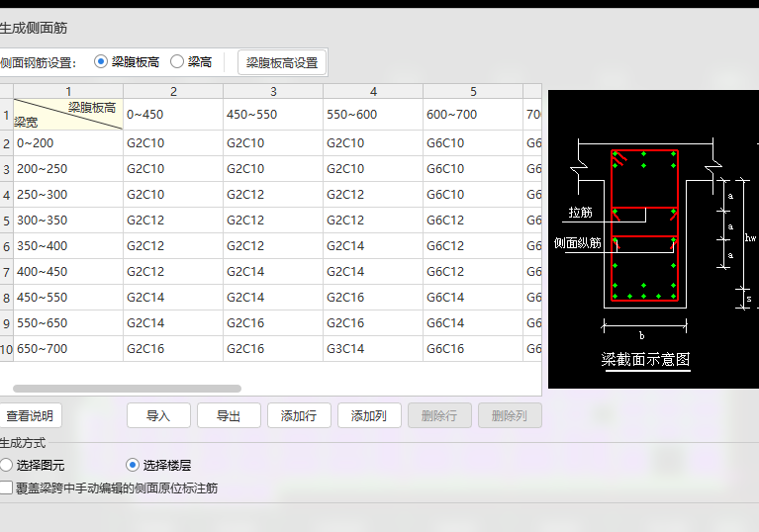This screenshot has width=759, height=532.
Task: Click beam width cell 550~650
Action: click(68, 323)
